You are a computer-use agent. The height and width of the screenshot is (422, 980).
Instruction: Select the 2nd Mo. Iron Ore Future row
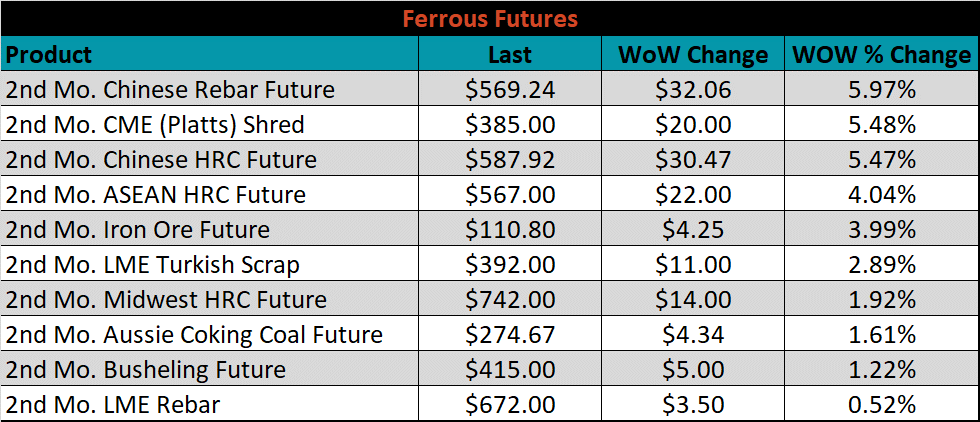click(x=490, y=229)
